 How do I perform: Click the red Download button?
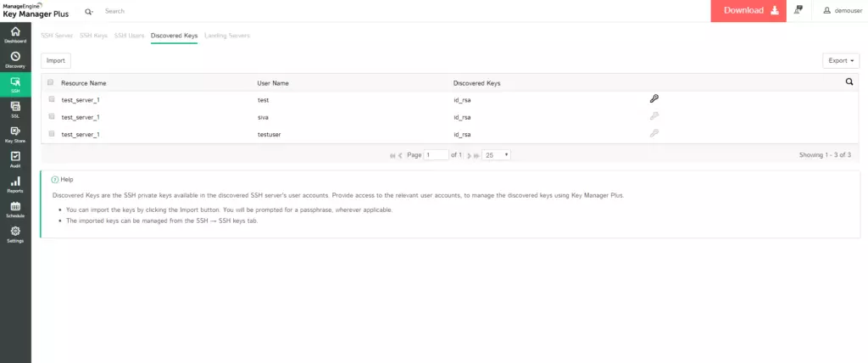tap(748, 10)
